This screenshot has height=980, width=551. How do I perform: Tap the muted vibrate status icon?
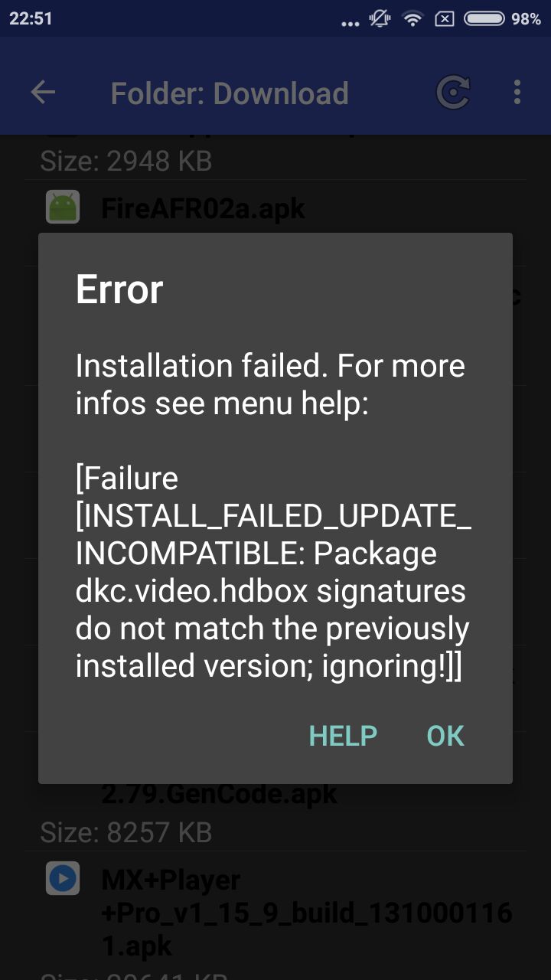[380, 19]
